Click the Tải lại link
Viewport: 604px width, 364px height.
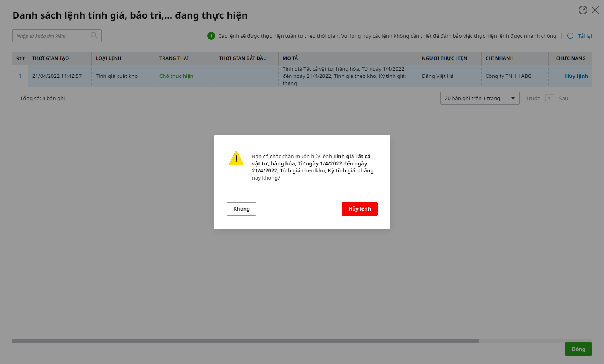pos(585,36)
